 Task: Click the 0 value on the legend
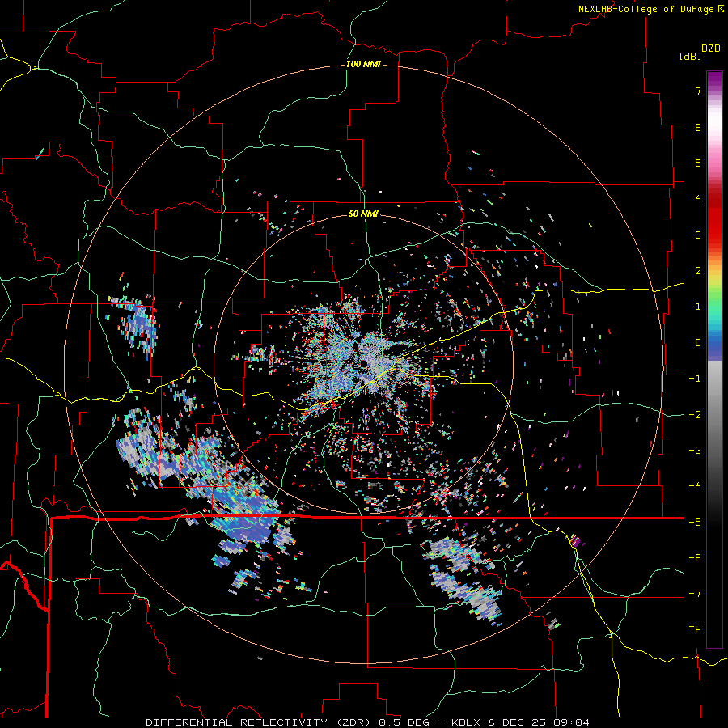[x=698, y=343]
